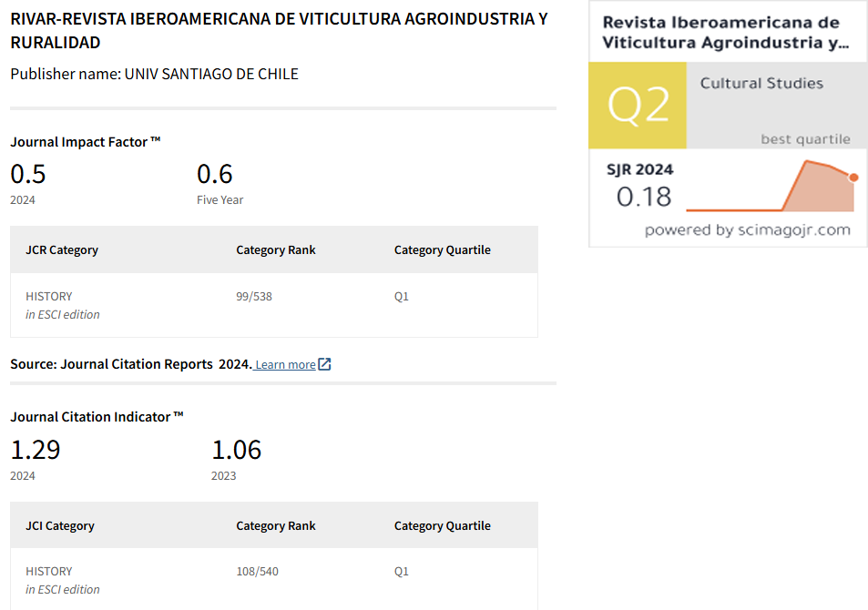Viewport: 868px width, 610px height.
Task: Click the JCI Category column header
Action: [60, 525]
